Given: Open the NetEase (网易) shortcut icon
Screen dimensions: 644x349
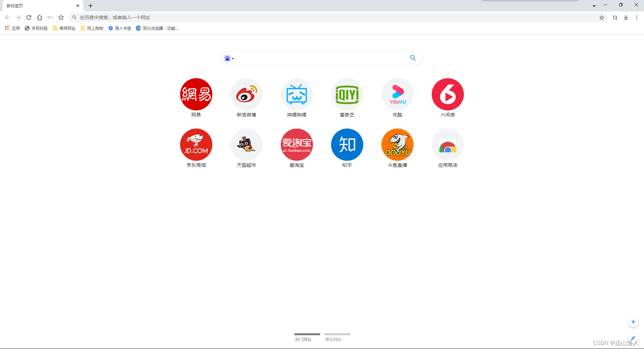Looking at the screenshot, I should point(196,94).
